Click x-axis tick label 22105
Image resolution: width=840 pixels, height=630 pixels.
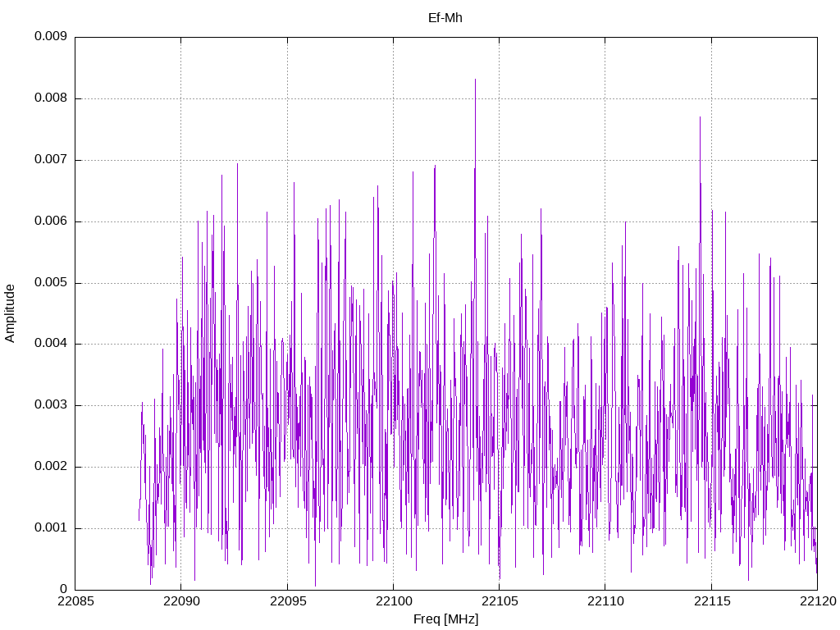(500, 601)
